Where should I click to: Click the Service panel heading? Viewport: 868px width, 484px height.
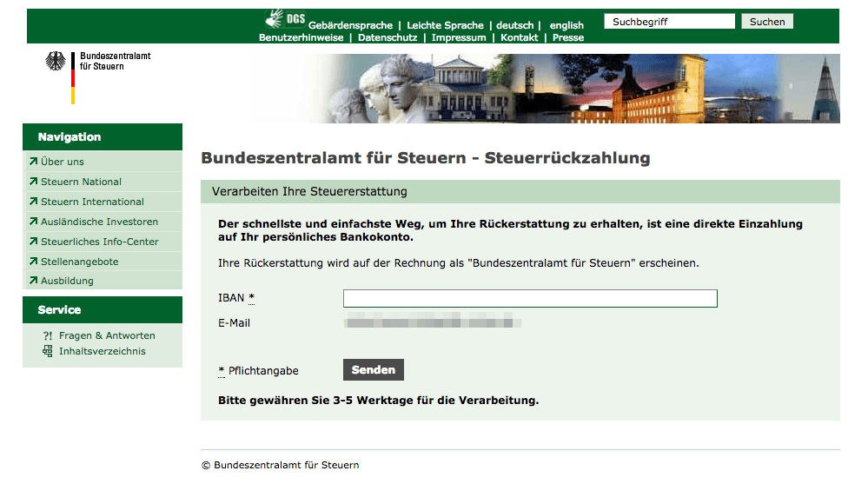103,309
